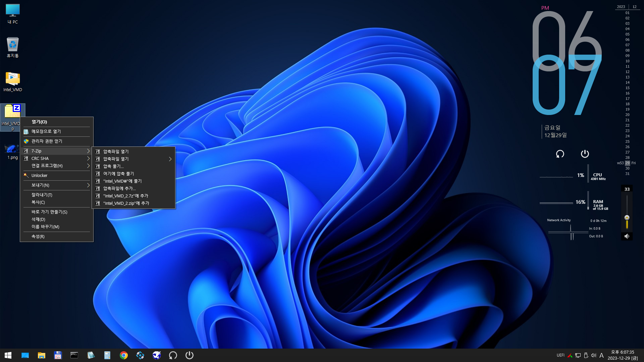Click the safely remove USB tray icon

click(x=586, y=355)
